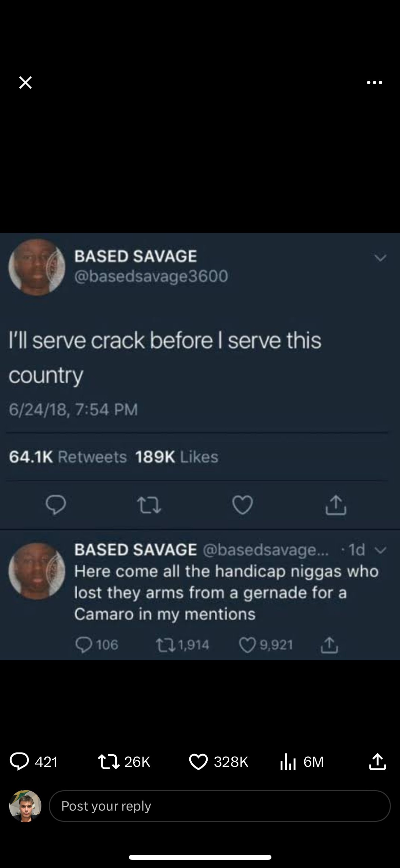The width and height of the screenshot is (400, 868).
Task: Open your profile avatar beside reply box
Action: pyautogui.click(x=25, y=806)
